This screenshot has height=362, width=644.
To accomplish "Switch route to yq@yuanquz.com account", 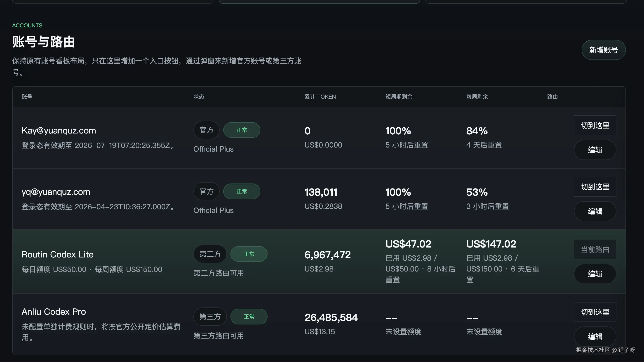I will (x=595, y=187).
